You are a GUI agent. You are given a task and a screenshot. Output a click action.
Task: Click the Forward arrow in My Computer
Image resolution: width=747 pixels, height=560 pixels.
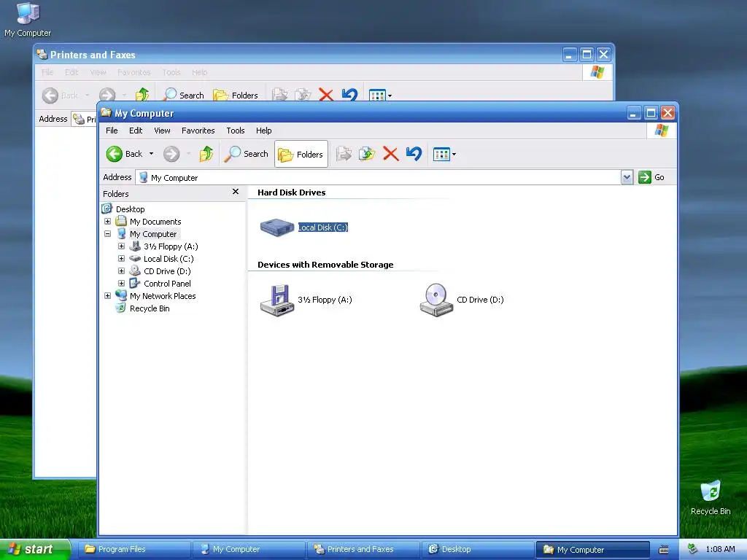click(171, 154)
